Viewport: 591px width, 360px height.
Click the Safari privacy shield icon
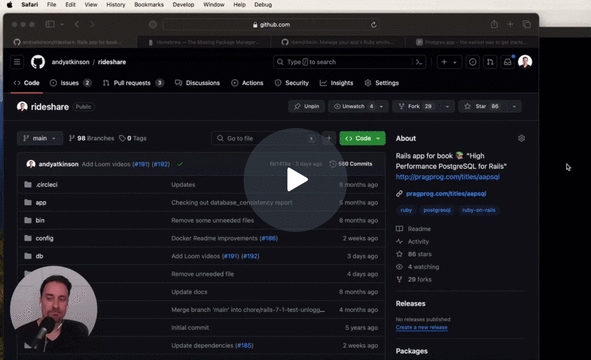(153, 25)
